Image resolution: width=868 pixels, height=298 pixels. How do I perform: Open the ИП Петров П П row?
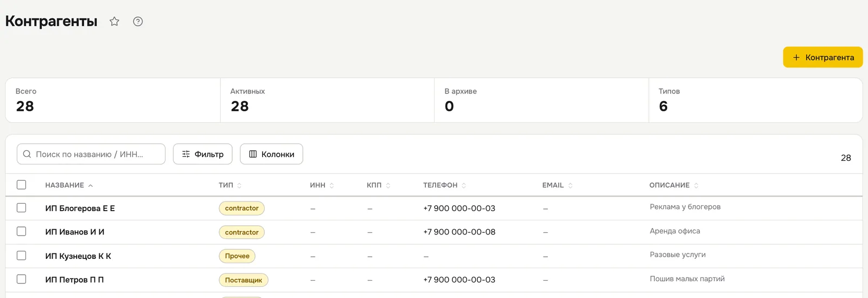tap(434, 280)
